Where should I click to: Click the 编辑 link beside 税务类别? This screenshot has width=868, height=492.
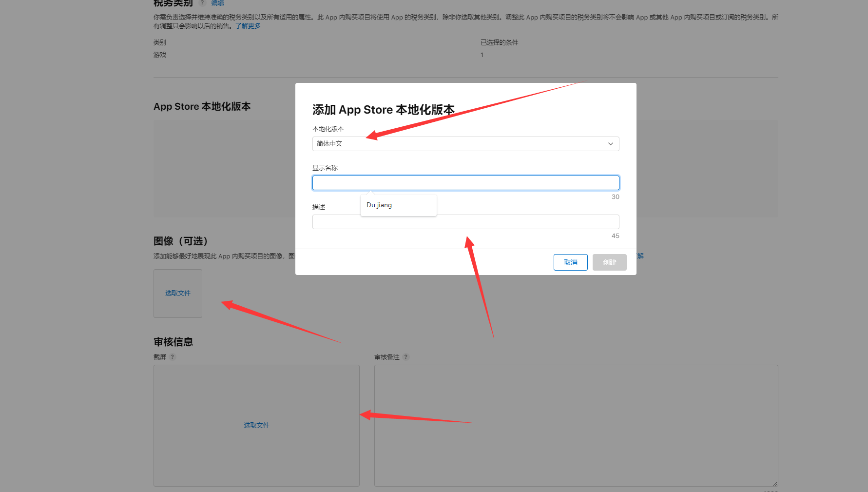(x=217, y=3)
